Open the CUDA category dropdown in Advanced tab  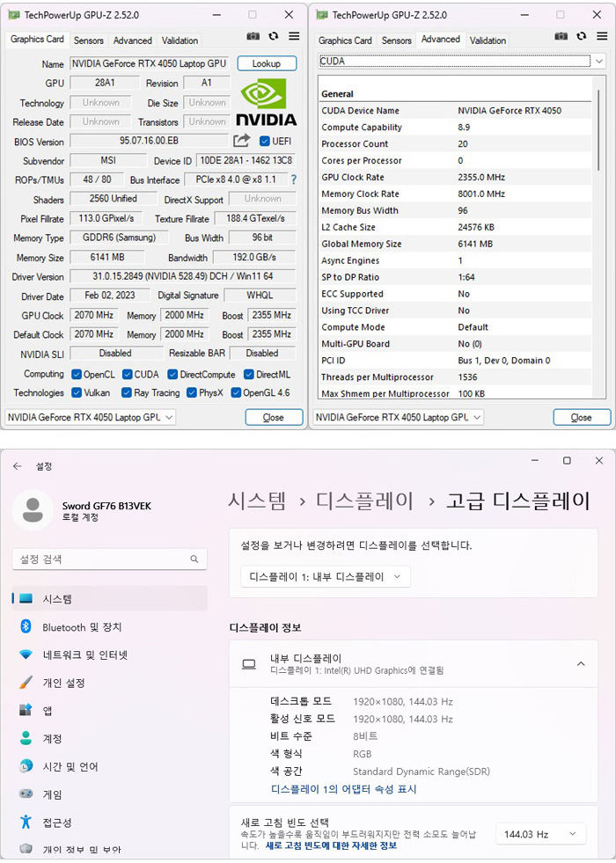pyautogui.click(x=461, y=61)
